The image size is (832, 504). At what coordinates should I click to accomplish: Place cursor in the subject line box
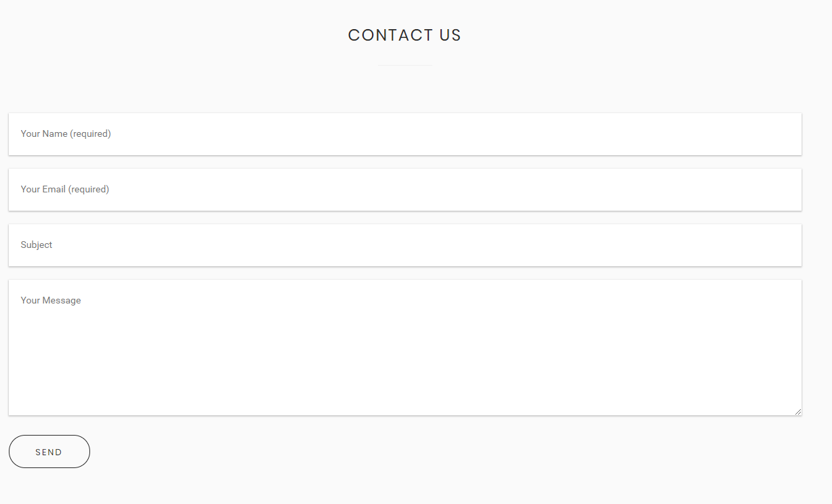pyautogui.click(x=404, y=245)
